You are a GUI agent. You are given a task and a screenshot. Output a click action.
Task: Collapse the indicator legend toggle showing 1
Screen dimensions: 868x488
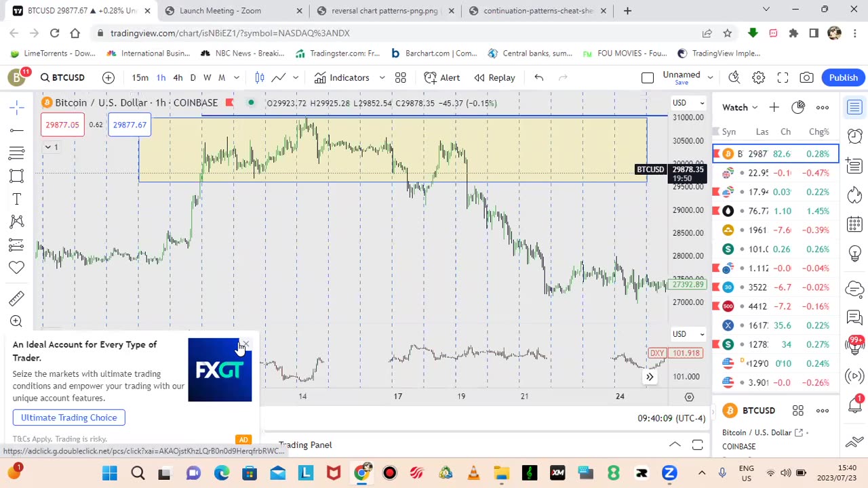(x=52, y=147)
